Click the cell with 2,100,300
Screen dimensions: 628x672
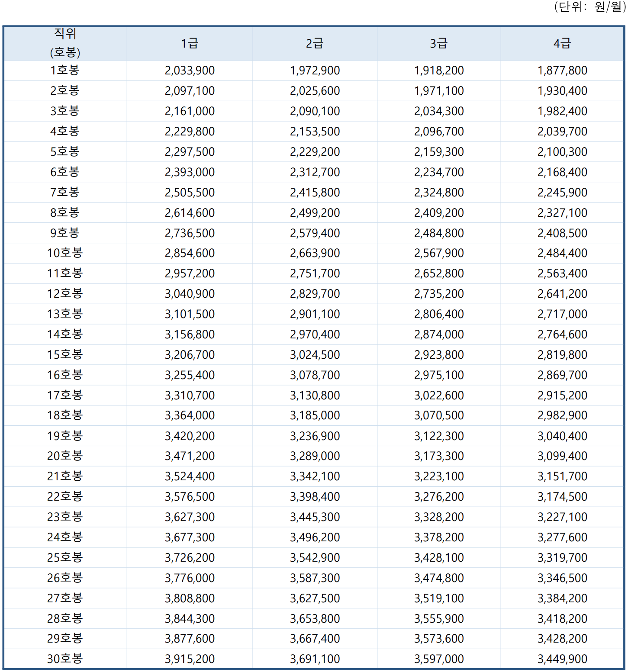point(562,152)
